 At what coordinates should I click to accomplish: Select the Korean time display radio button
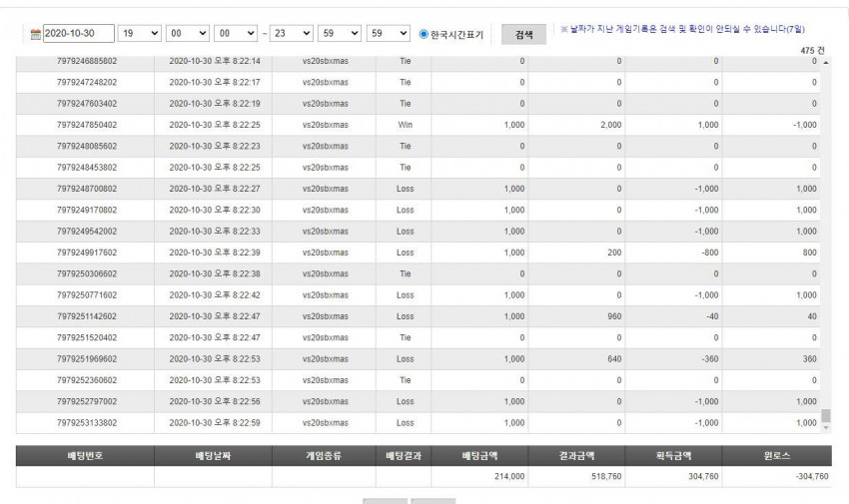[424, 34]
